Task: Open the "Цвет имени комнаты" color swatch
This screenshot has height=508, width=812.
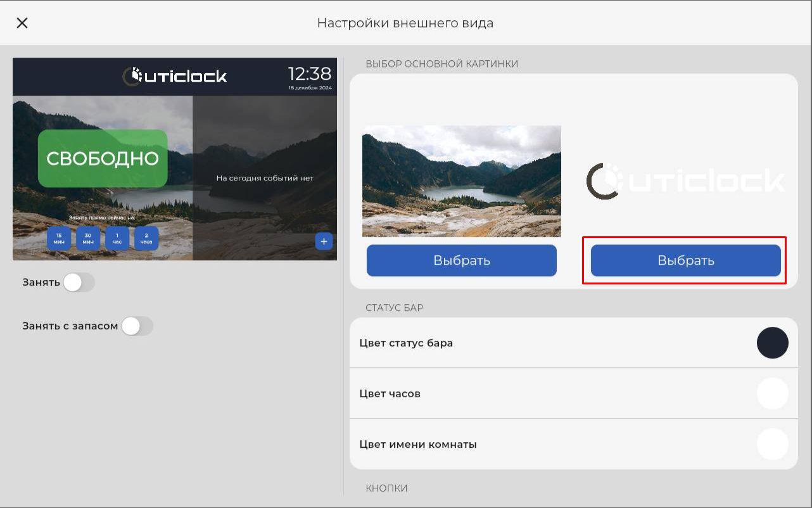Action: tap(773, 444)
